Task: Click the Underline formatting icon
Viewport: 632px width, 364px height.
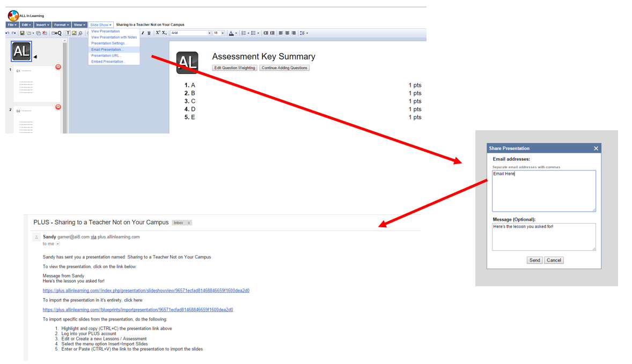Action: pos(149,33)
